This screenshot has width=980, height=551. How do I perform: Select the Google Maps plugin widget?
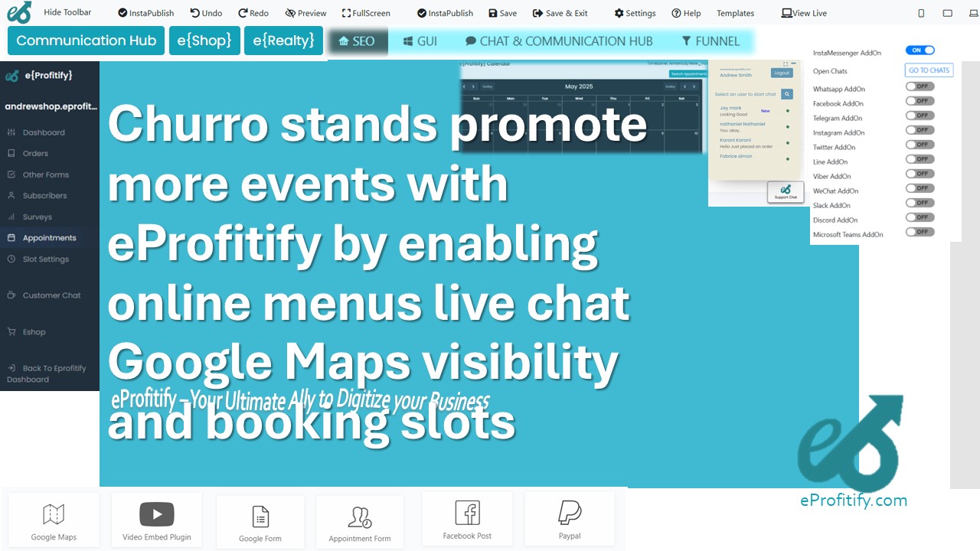pos(53,519)
